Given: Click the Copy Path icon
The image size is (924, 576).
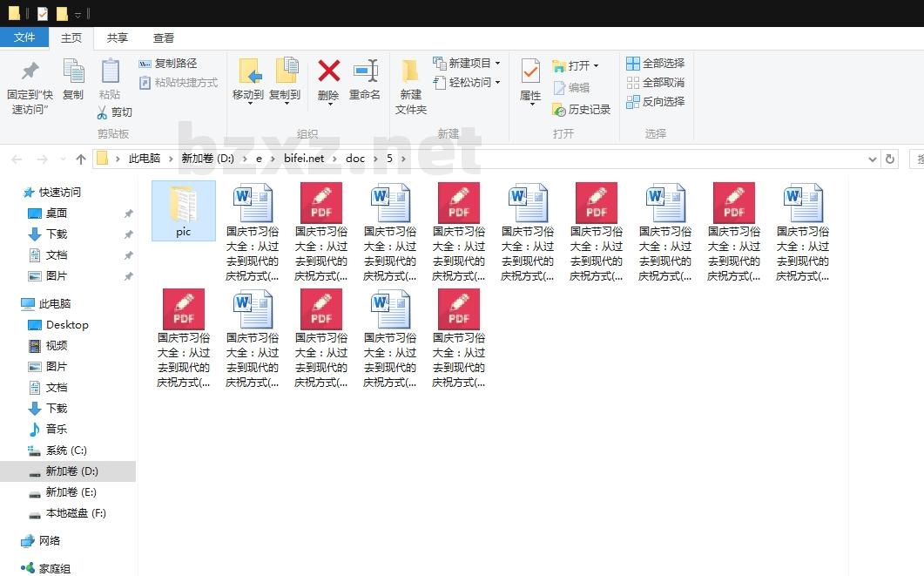Looking at the screenshot, I should [145, 64].
